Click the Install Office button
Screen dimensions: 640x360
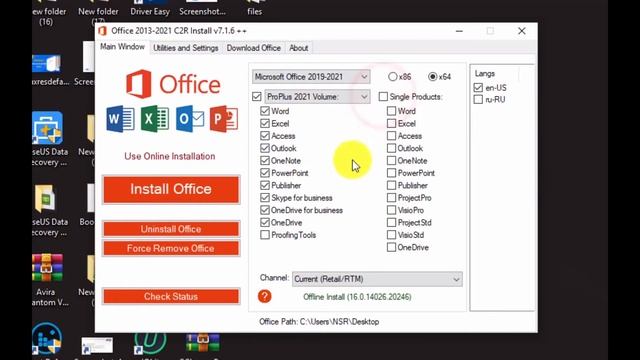(x=171, y=189)
